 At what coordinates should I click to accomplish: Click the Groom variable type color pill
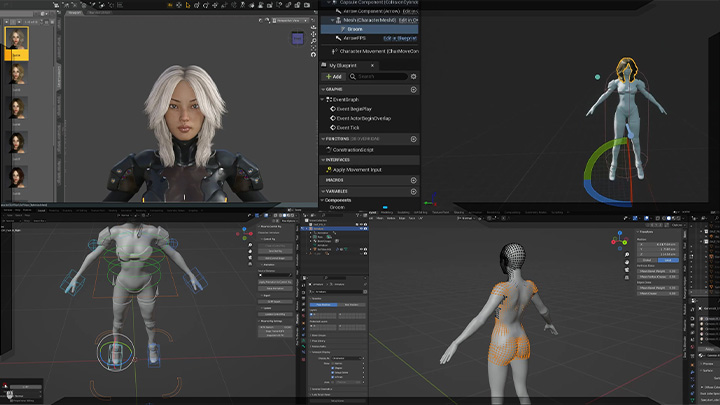385,207
